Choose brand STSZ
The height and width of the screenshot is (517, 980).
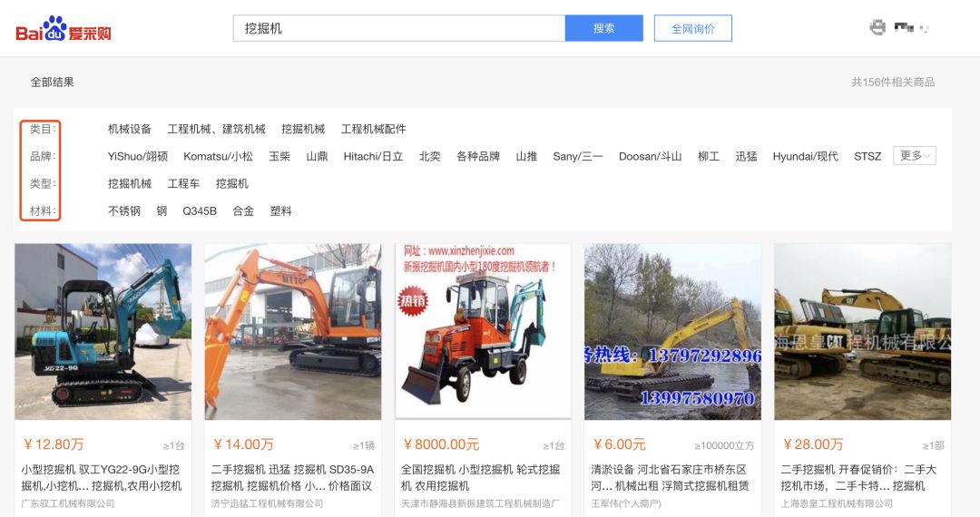click(x=867, y=156)
